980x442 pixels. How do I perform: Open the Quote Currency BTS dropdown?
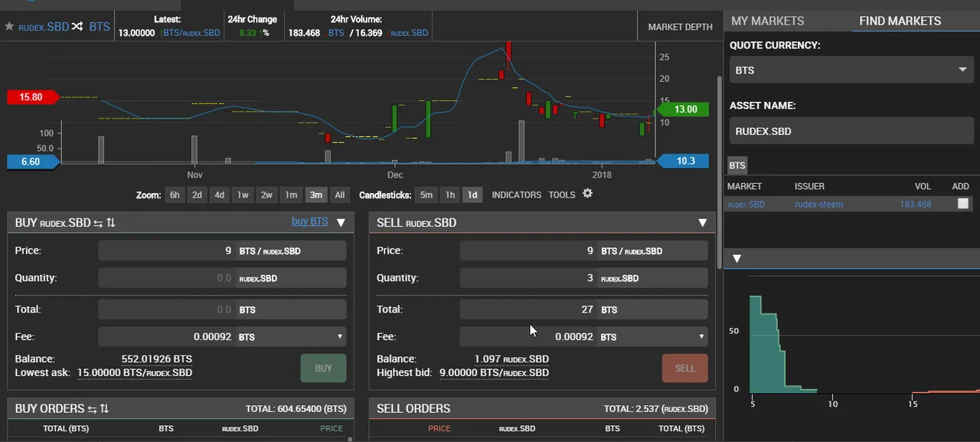[x=851, y=70]
